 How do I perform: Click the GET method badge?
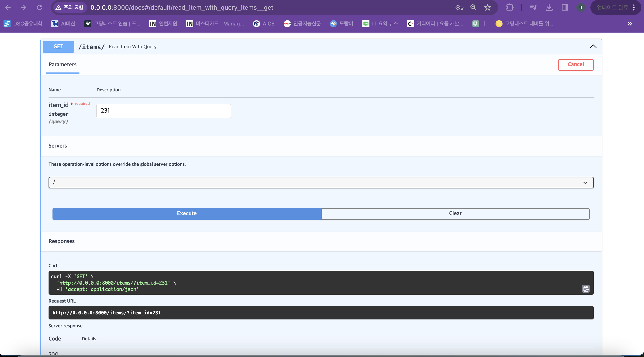(58, 47)
